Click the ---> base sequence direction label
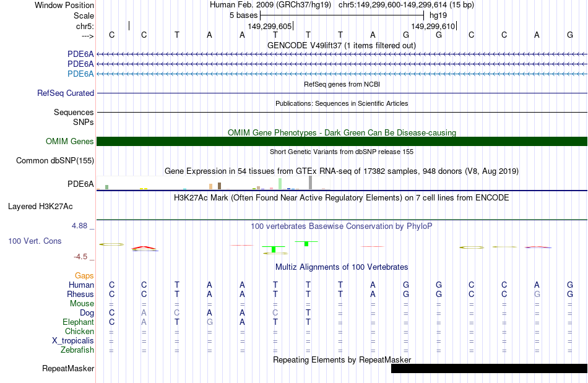The height and width of the screenshot is (383, 588). tap(88, 36)
